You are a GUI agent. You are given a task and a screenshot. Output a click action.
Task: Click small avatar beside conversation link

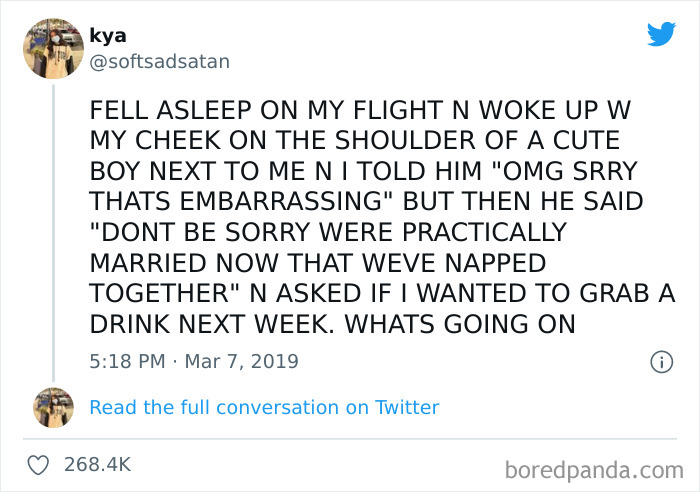54,407
